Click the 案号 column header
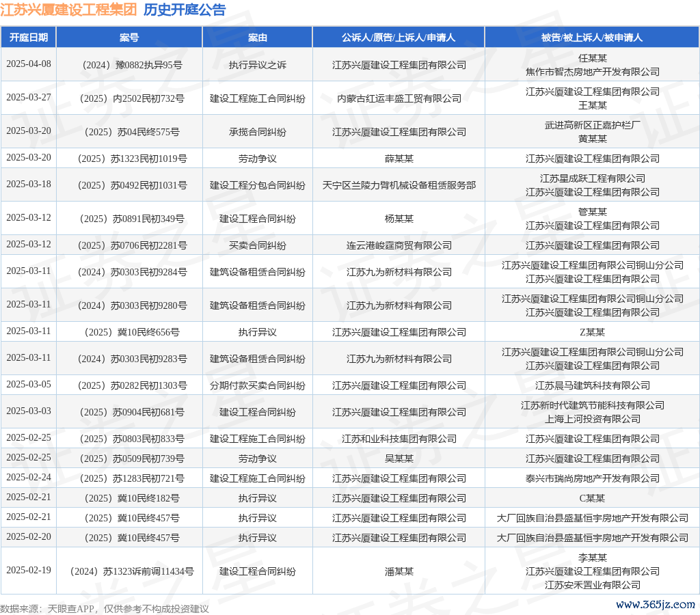This screenshot has height=615, width=700. click(129, 38)
